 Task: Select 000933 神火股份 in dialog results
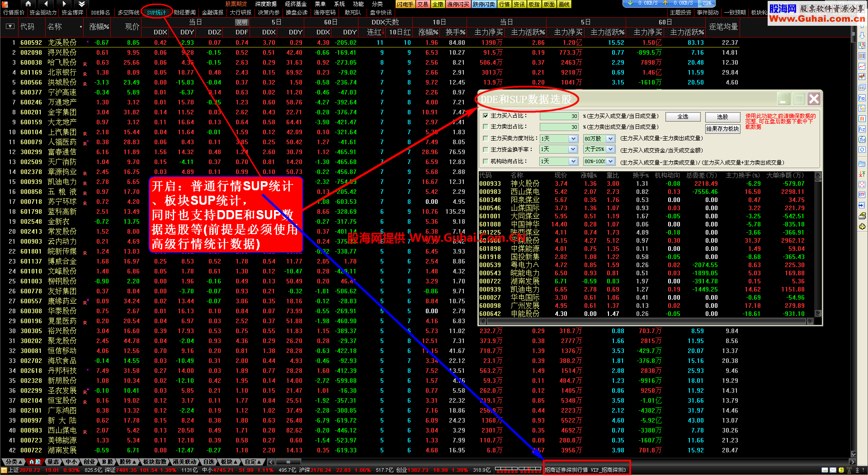[646, 183]
